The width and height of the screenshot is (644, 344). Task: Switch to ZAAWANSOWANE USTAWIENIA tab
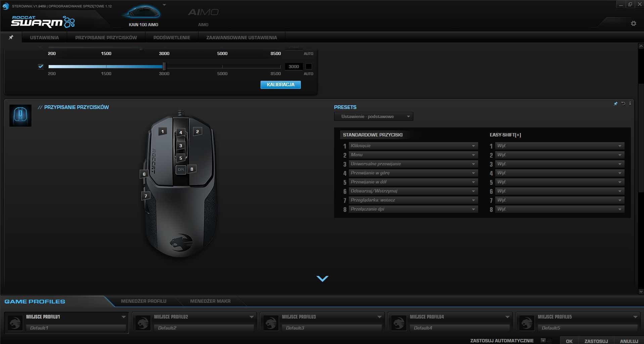(242, 38)
